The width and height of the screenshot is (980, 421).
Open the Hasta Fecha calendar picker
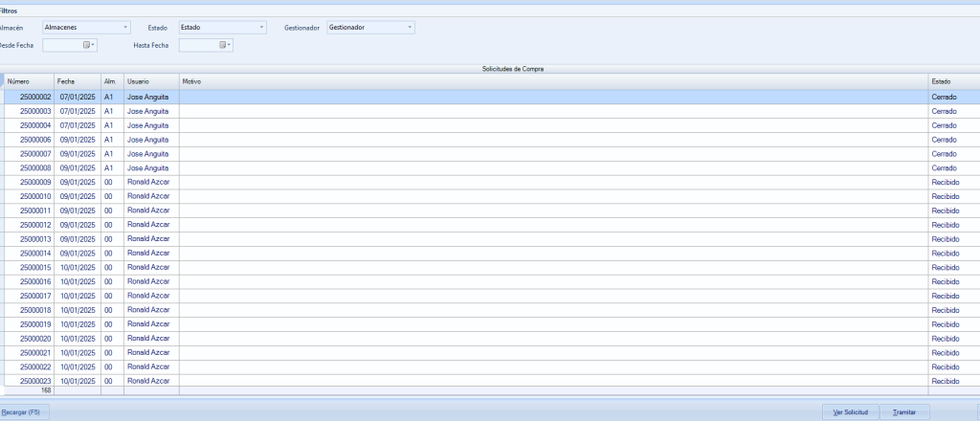(226, 45)
